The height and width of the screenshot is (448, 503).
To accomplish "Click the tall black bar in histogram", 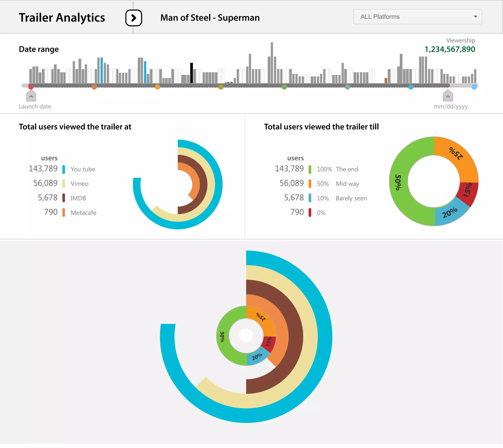I will point(192,73).
